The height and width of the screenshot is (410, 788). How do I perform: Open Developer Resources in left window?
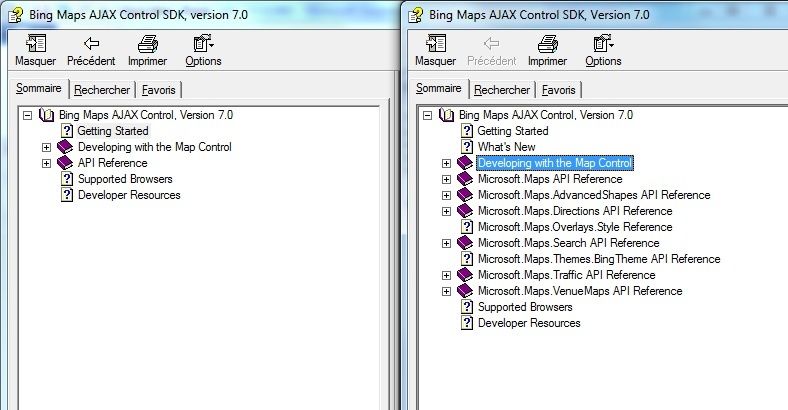point(129,195)
